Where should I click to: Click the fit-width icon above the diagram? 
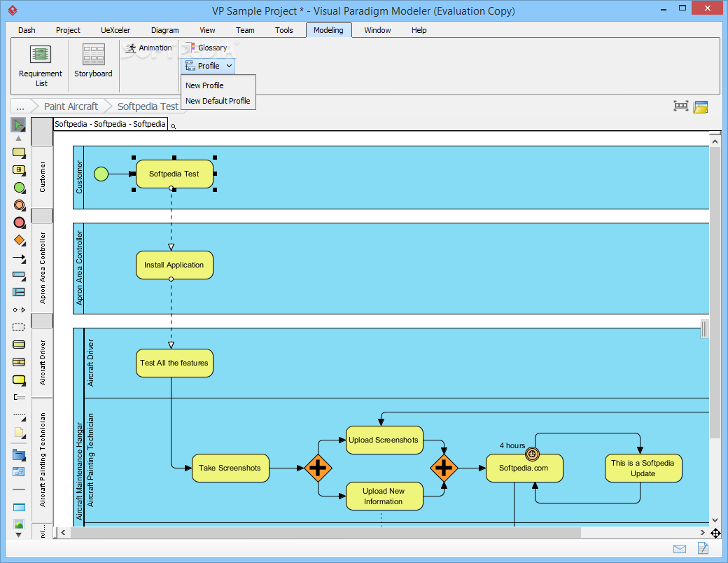pos(680,106)
